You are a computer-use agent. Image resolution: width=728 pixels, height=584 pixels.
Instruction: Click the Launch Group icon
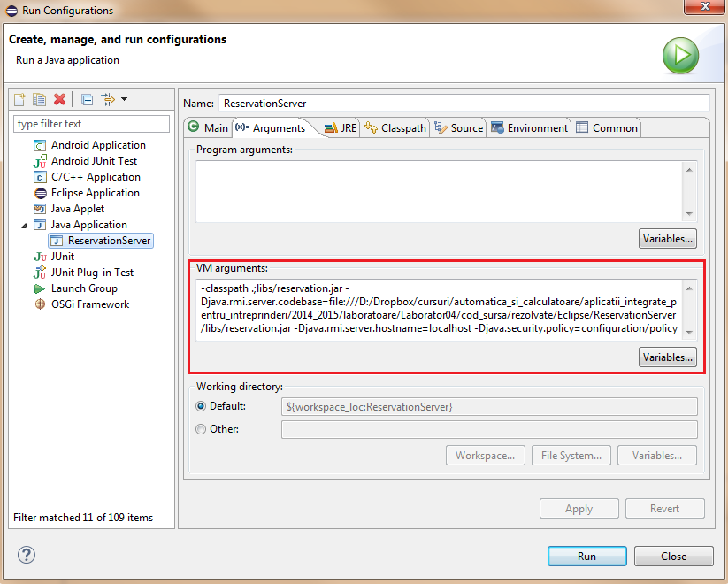(40, 288)
